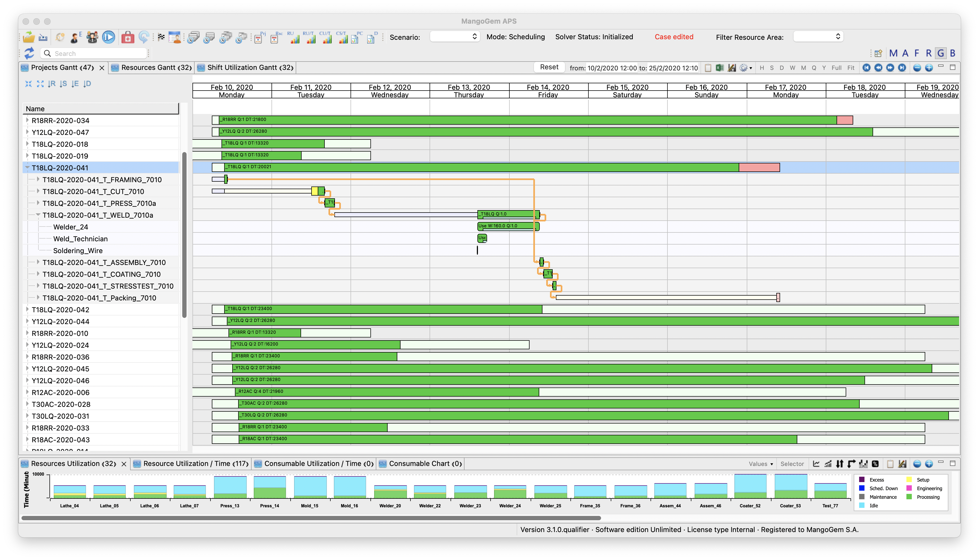Set timescale to H (hour)
The height and width of the screenshot is (560, 979).
(x=762, y=68)
